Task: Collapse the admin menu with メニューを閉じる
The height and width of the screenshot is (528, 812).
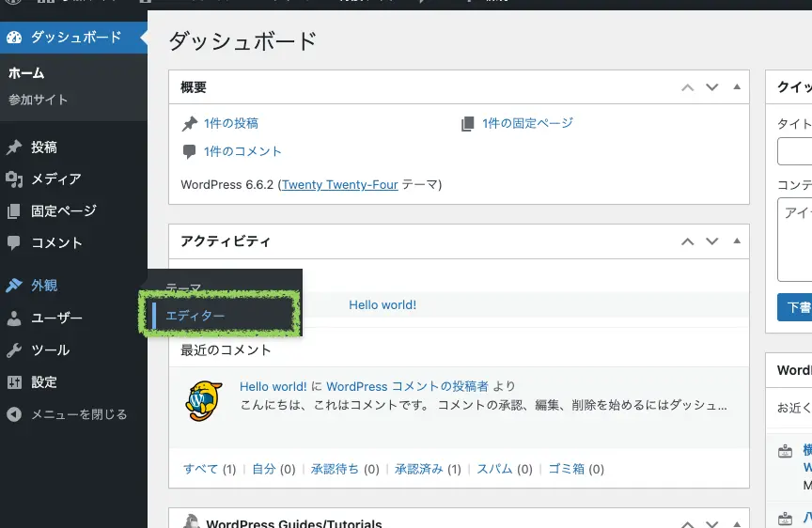Action: [66, 414]
